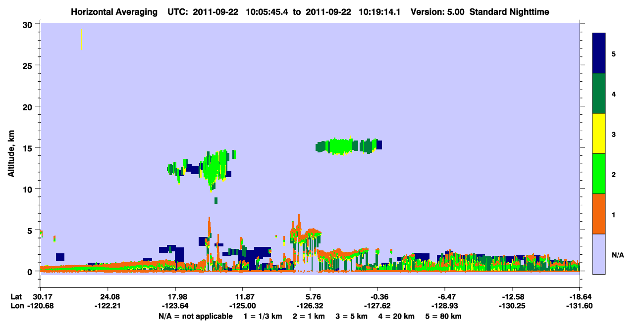The width and height of the screenshot is (644, 330).
Task: Click longitude value -120.68
Action: 40,306
